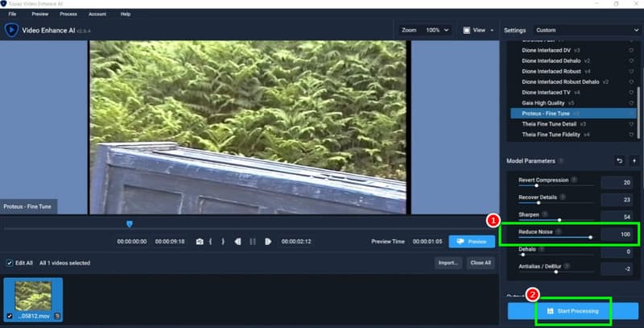Click the blue Preview button
This screenshot has height=328, width=644.
tap(472, 242)
